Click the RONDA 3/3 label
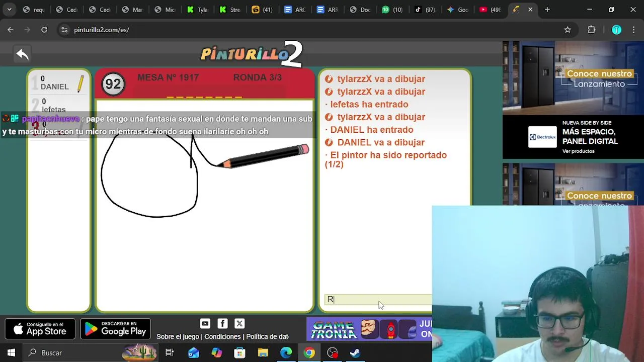The image size is (644, 362). [257, 77]
